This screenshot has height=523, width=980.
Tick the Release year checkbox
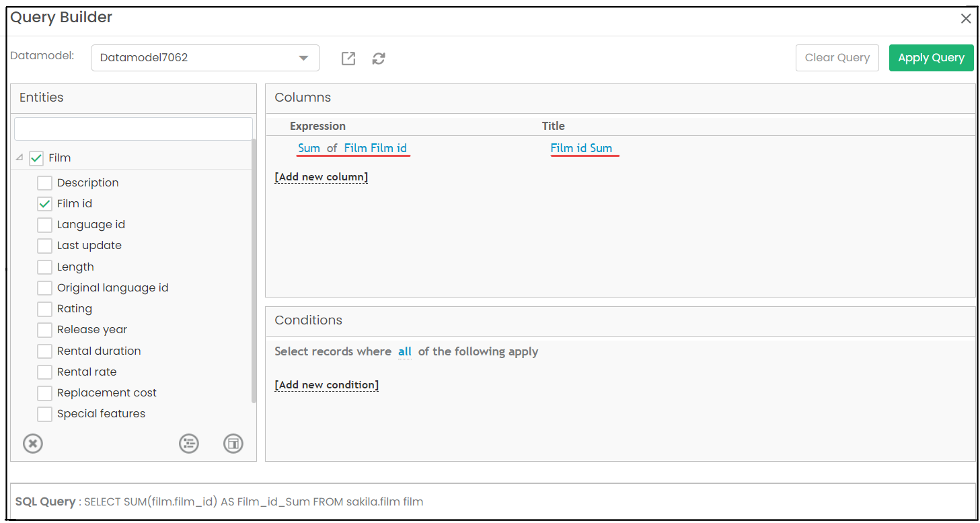pos(44,330)
